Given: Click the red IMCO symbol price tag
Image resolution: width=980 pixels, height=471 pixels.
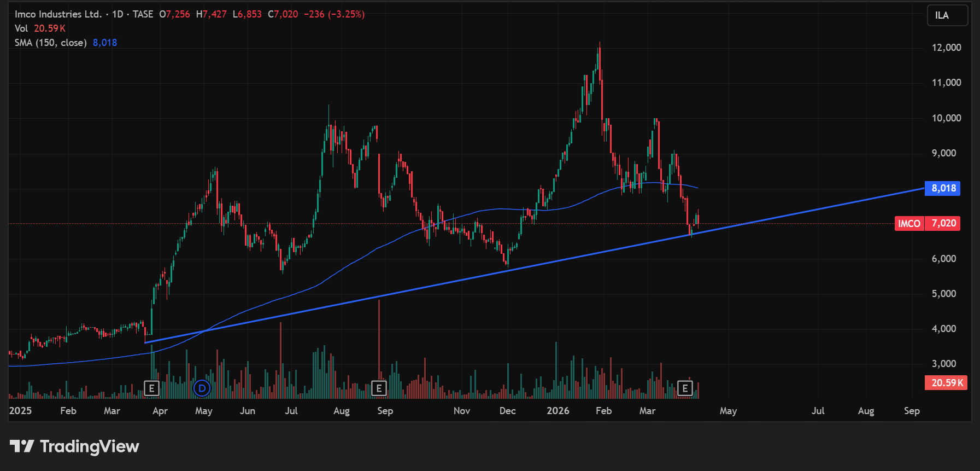Looking at the screenshot, I should 909,223.
